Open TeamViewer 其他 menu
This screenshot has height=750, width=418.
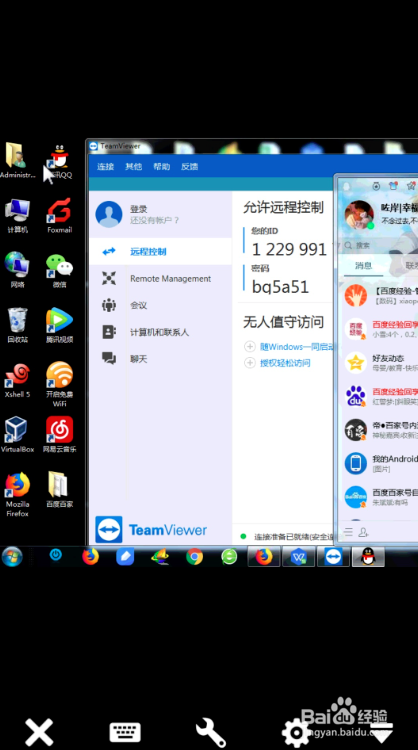(133, 166)
